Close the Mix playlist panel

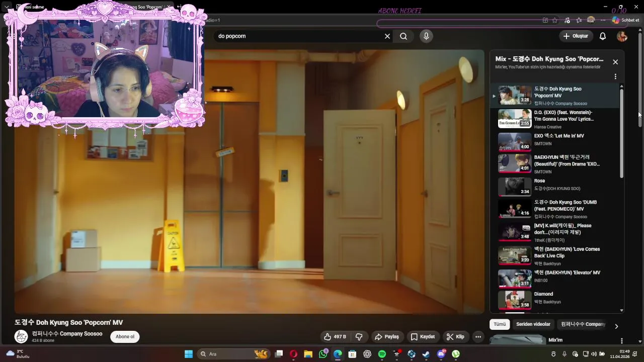[615, 62]
